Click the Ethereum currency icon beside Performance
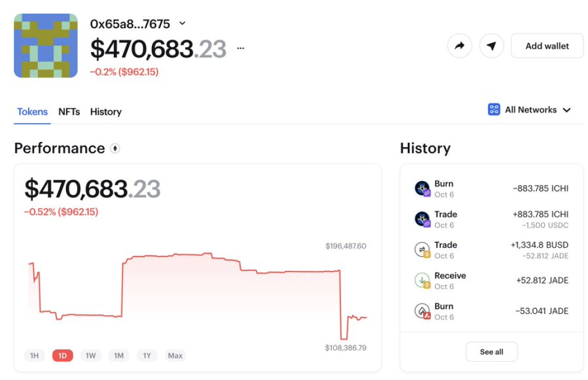The height and width of the screenshot is (380, 588). coord(115,148)
